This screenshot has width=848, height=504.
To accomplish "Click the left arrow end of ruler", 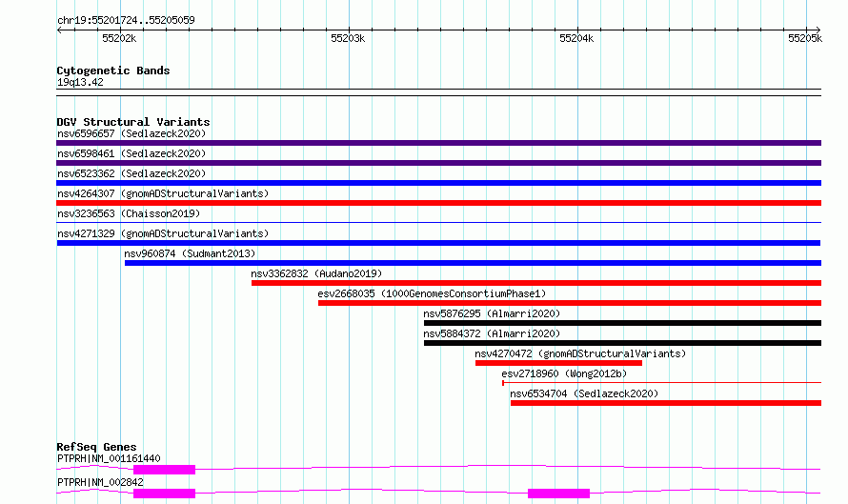I will point(59,30).
